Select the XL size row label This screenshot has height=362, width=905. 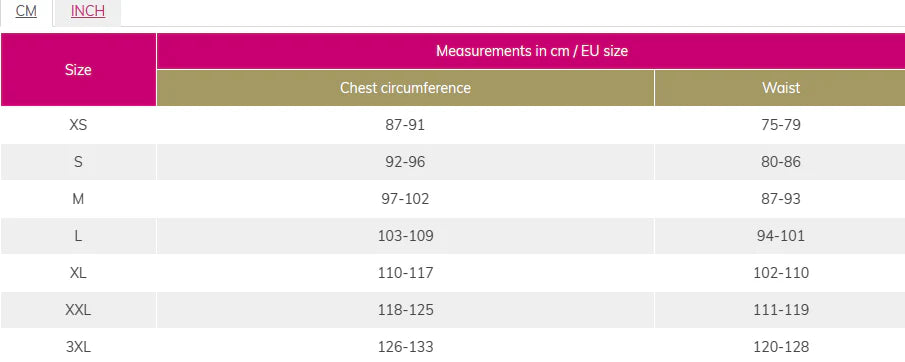(78, 273)
